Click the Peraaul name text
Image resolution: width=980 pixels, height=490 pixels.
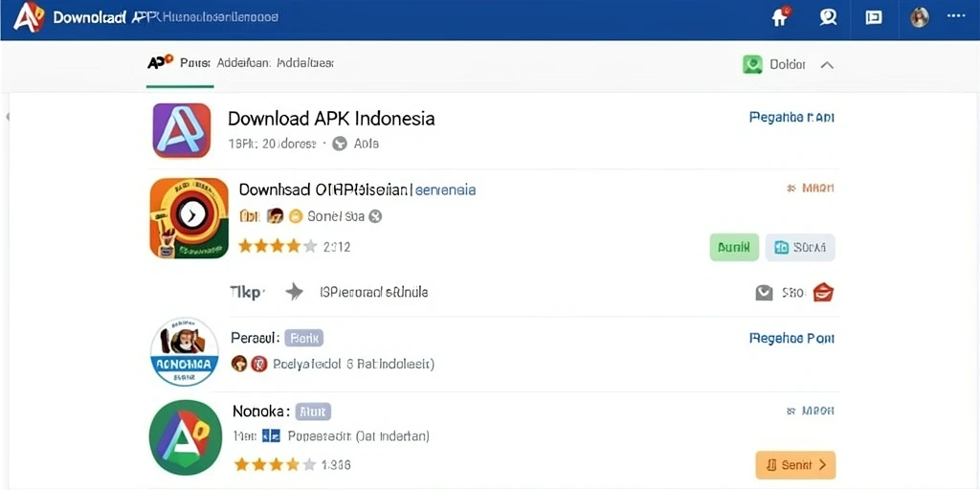255,338
